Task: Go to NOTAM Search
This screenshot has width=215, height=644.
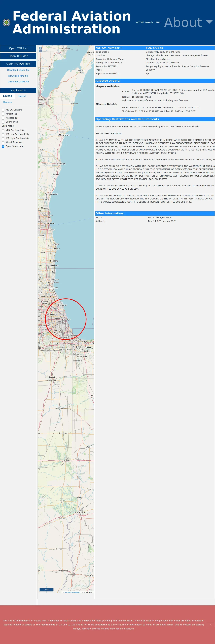Action: pos(144,23)
